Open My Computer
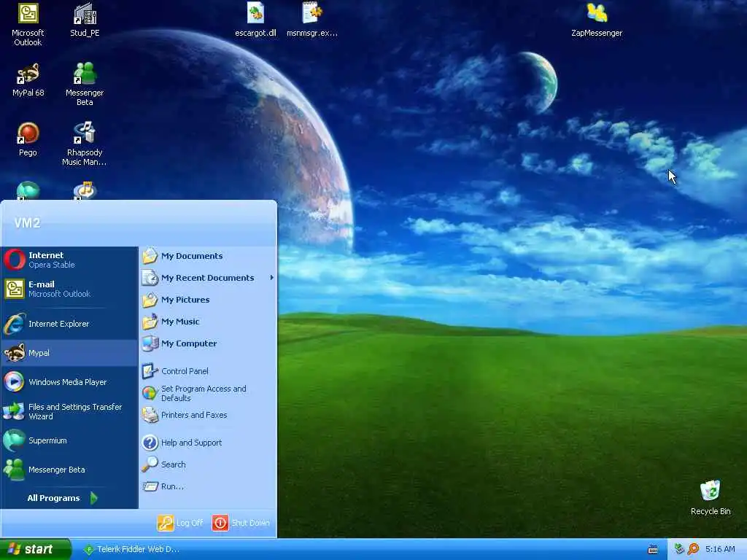Image resolution: width=747 pixels, height=560 pixels. pos(208,344)
